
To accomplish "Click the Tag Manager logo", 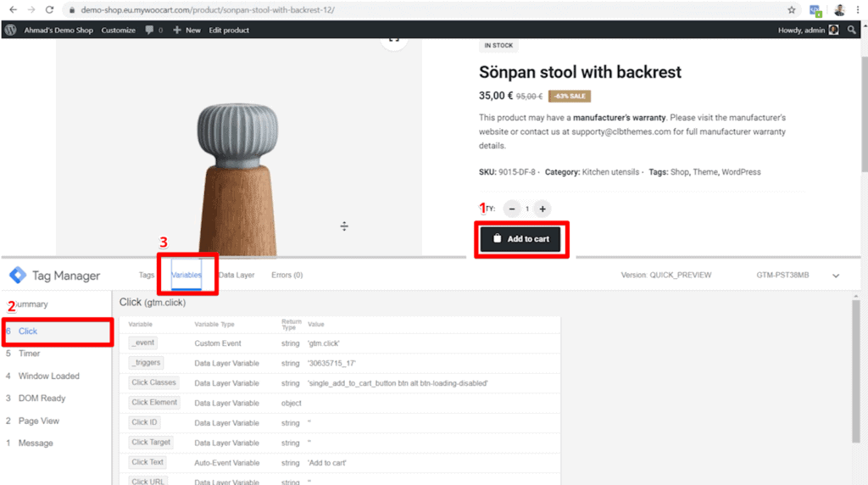I will tap(18, 276).
